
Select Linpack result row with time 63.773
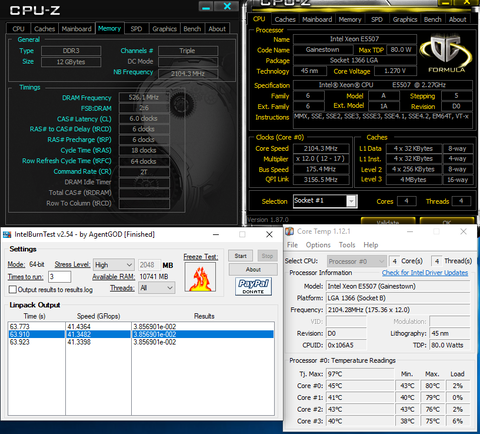141,326
